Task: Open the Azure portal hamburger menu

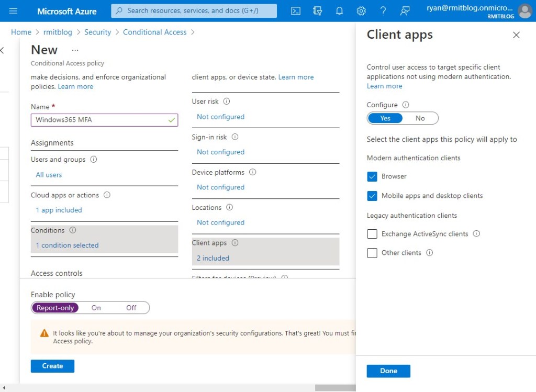Action: pos(13,11)
